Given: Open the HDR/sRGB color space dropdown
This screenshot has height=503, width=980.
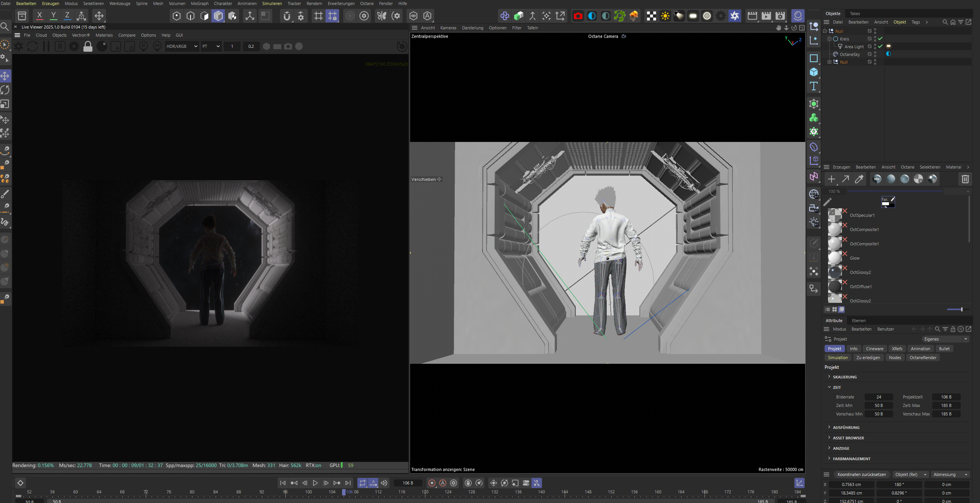Looking at the screenshot, I should click(x=181, y=46).
